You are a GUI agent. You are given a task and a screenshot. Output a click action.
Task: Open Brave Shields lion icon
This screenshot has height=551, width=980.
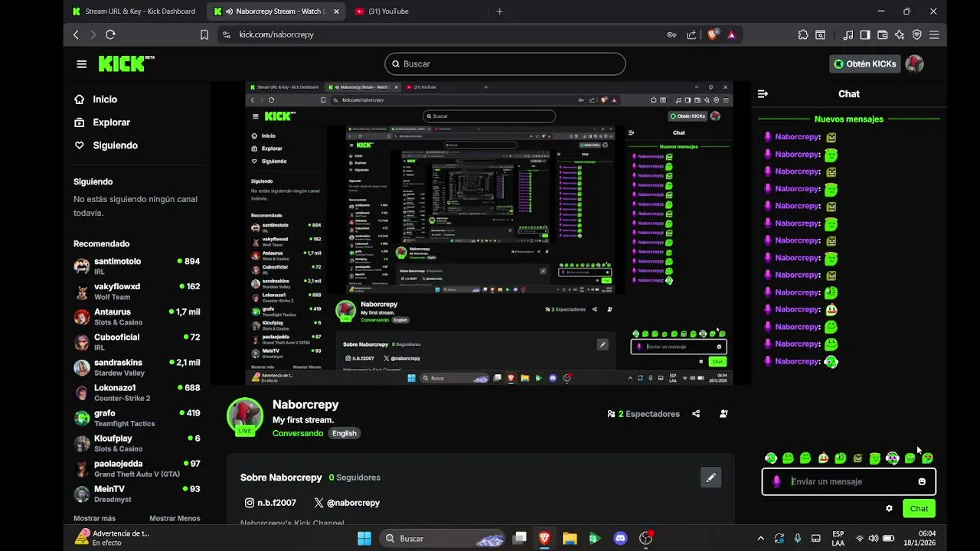pos(714,34)
